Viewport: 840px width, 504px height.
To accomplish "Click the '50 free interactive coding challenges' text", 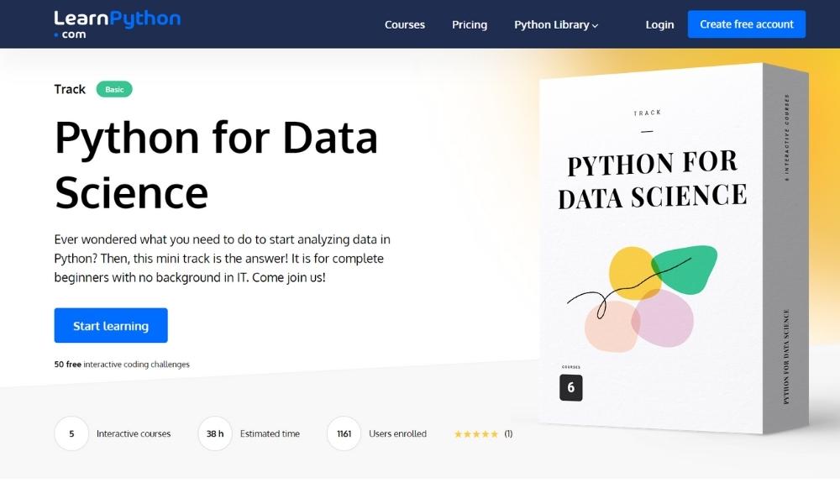I will pos(122,365).
